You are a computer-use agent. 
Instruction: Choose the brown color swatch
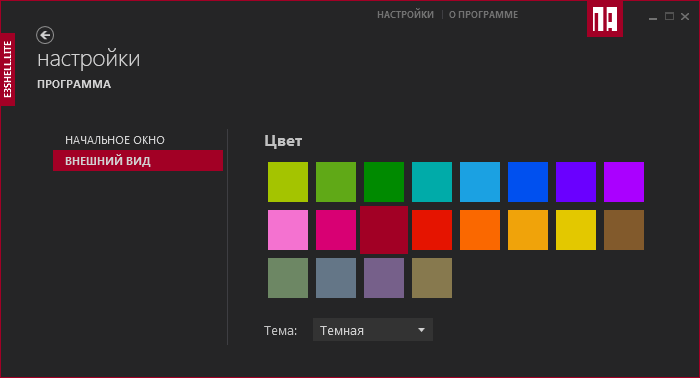coord(624,230)
